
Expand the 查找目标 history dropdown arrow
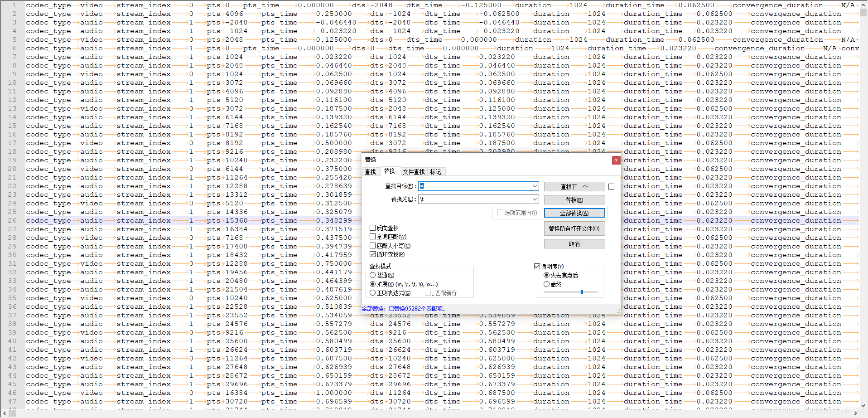[535, 186]
